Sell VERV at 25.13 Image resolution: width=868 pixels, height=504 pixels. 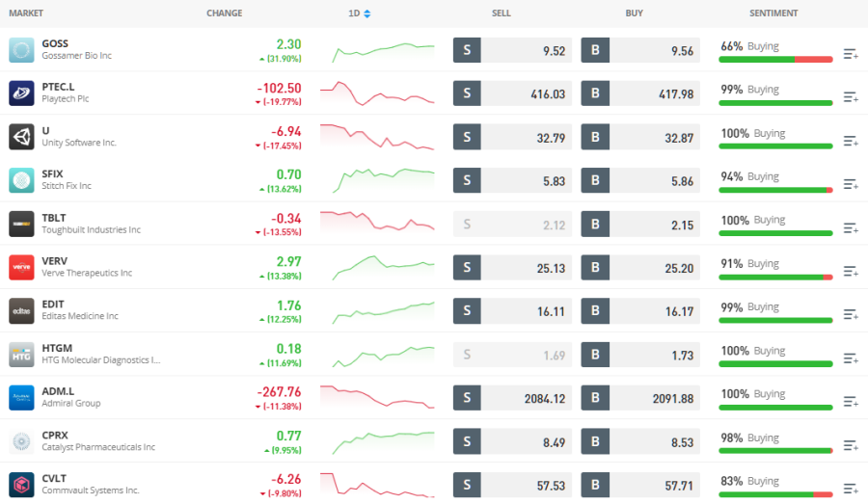[513, 268]
